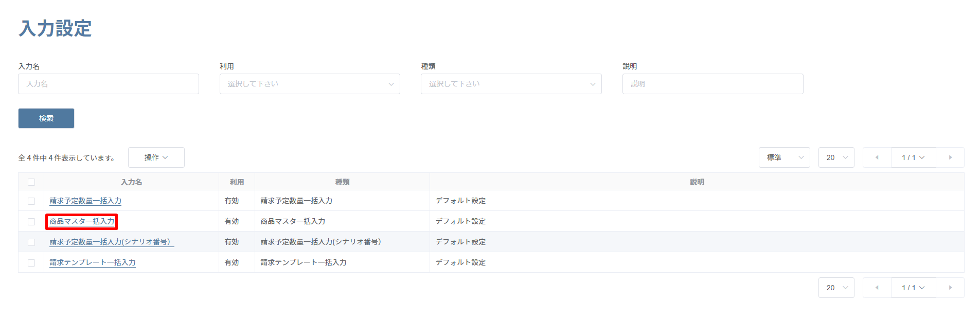The image size is (980, 318).
Task: Go to next page using top arrow
Action: click(950, 157)
